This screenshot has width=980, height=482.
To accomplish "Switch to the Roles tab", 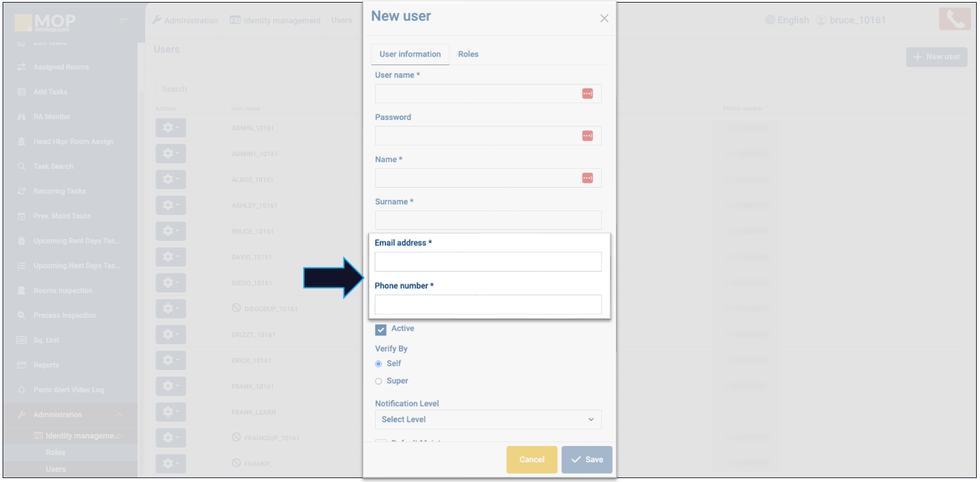I will pos(468,54).
